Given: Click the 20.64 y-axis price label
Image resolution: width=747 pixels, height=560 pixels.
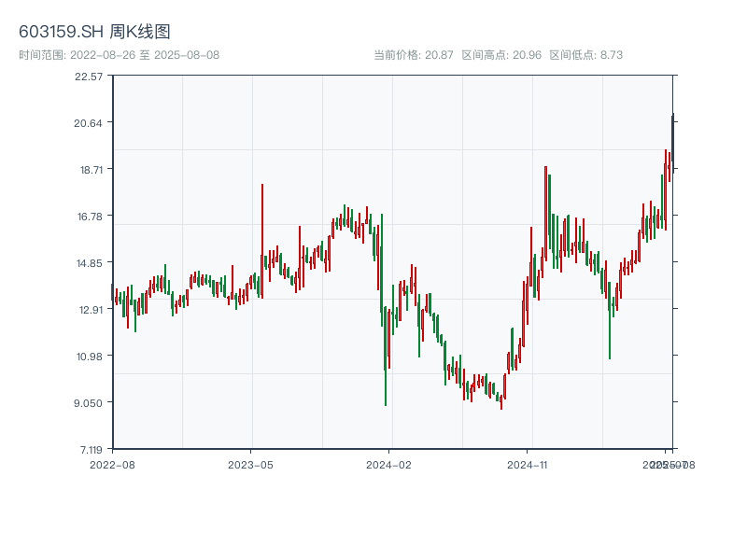Looking at the screenshot, I should [89, 123].
